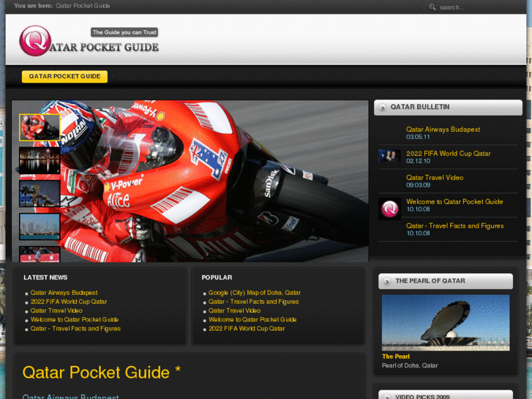Open 2022 FIFA World Cup Qatar bulletin link
This screenshot has height=399, width=532.
click(x=448, y=154)
